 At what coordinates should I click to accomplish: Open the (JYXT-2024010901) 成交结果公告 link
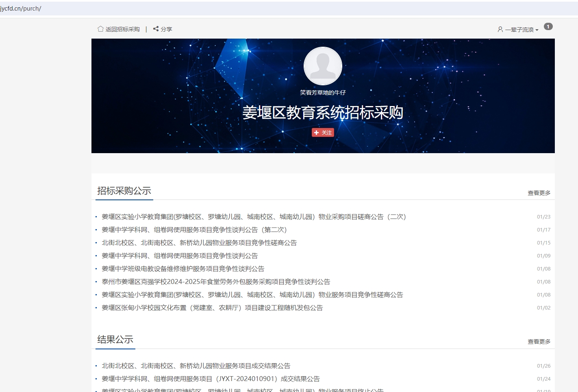211,379
